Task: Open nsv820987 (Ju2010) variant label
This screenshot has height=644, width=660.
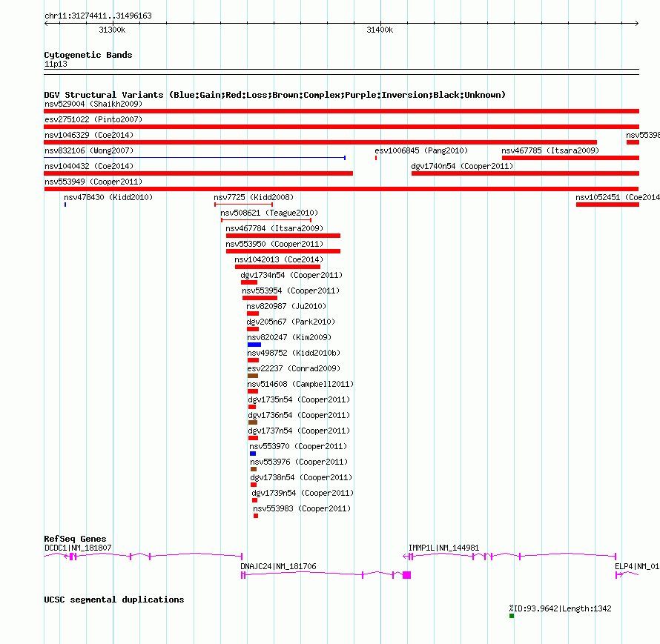Action: pos(286,306)
